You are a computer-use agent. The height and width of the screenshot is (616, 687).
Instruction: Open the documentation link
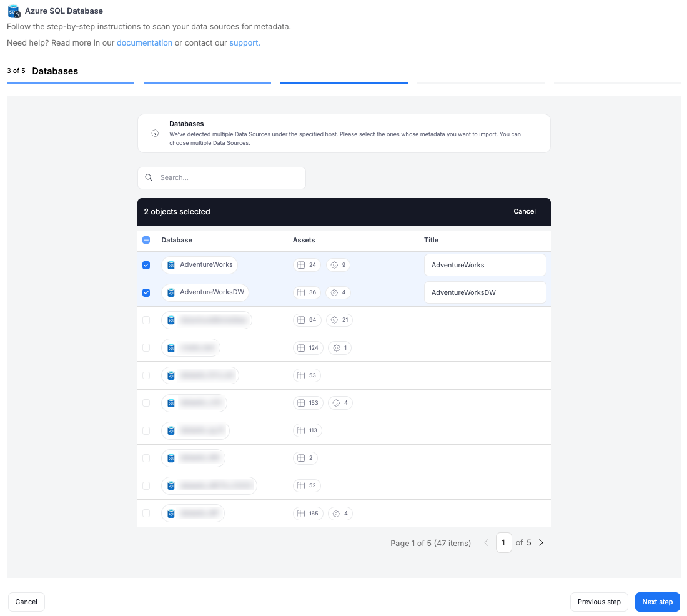click(x=144, y=43)
